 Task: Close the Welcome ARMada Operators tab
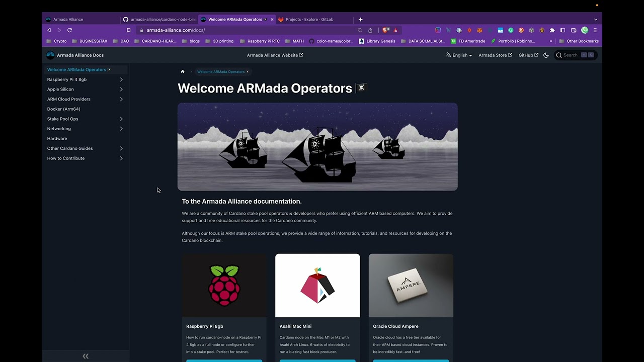272,19
